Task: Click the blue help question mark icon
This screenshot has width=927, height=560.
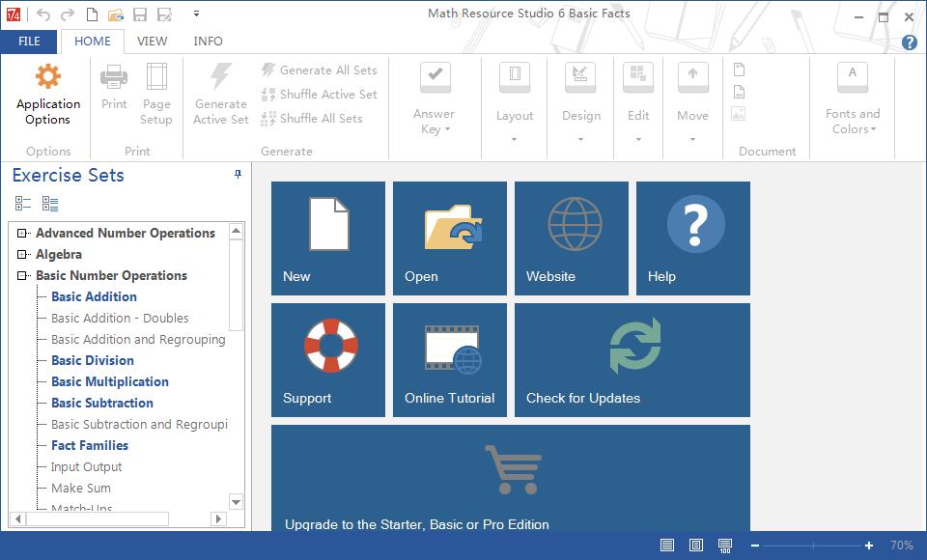Action: (910, 42)
